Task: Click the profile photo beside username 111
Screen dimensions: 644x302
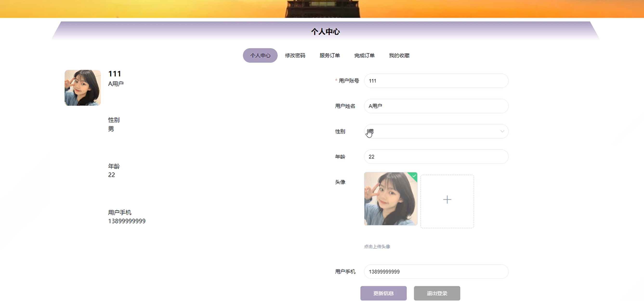Action: coord(83,88)
